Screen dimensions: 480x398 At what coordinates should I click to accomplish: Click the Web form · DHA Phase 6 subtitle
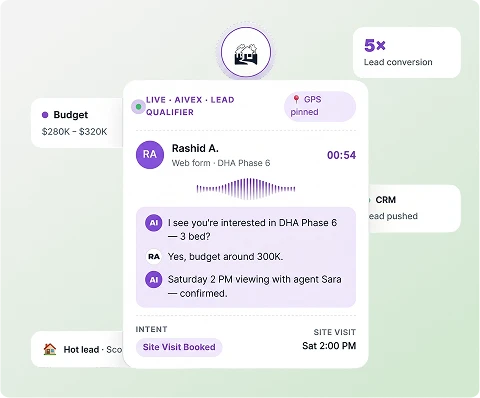coord(221,163)
